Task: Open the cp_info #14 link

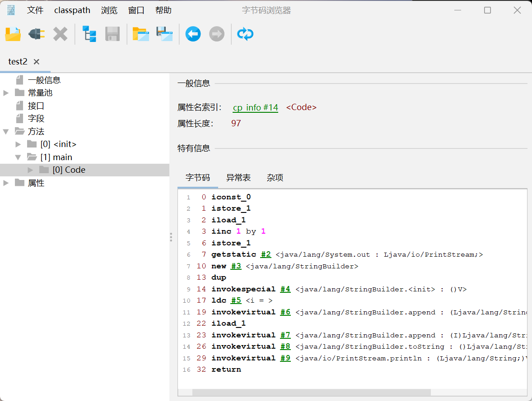Action: click(255, 107)
